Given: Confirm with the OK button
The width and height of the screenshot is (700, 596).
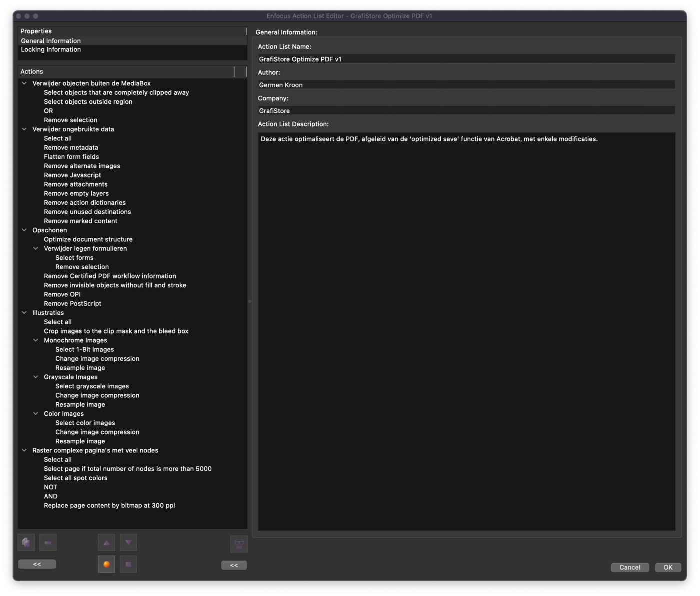Looking at the screenshot, I should click(668, 567).
